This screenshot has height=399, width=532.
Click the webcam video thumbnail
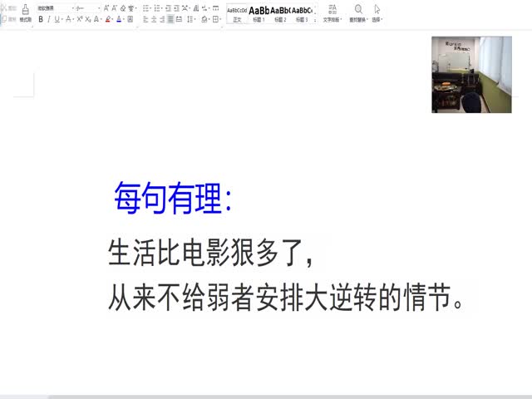[x=460, y=75]
